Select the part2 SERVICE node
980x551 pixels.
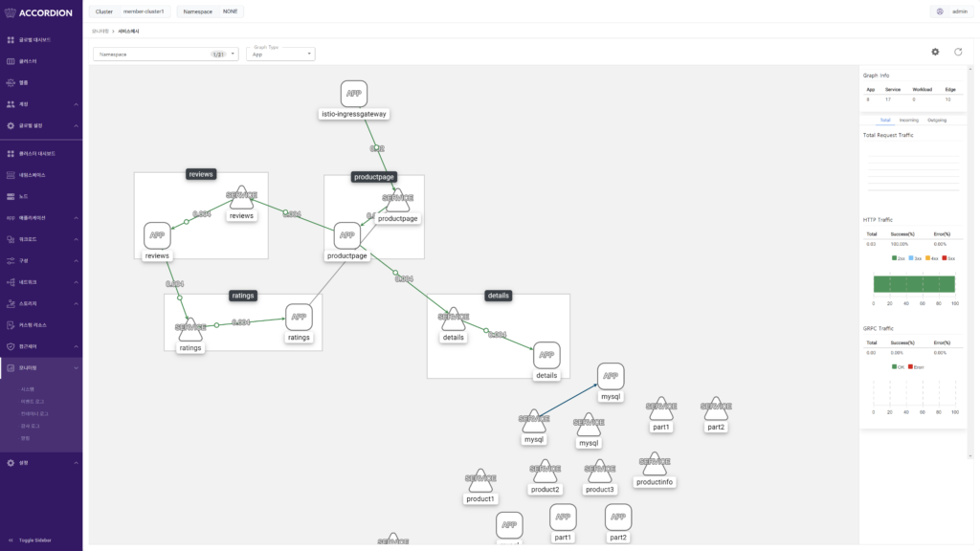[716, 408]
